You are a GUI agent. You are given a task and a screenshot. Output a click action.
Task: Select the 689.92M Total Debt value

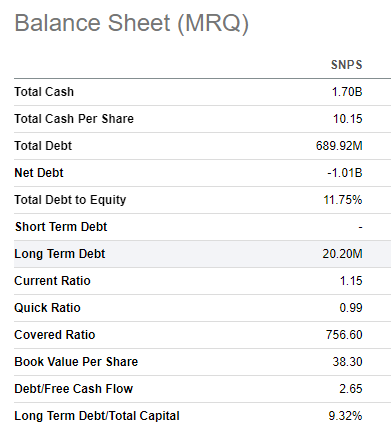pyautogui.click(x=339, y=146)
